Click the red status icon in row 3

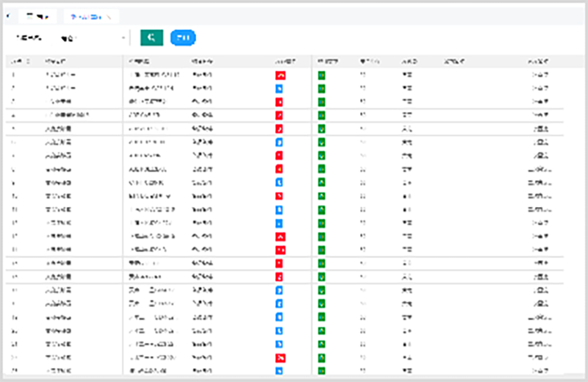279,102
